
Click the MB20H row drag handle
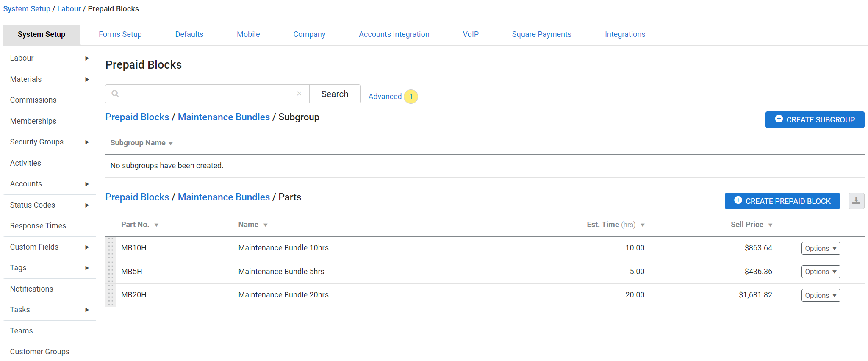[x=111, y=295]
